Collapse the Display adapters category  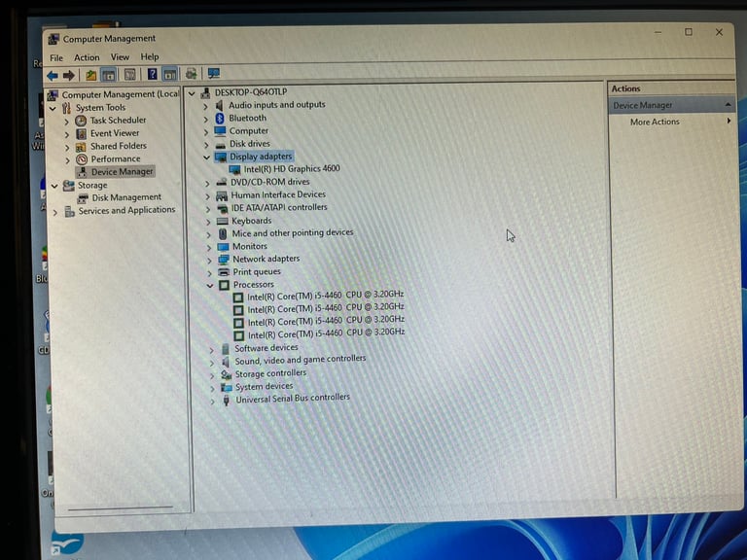(x=207, y=157)
